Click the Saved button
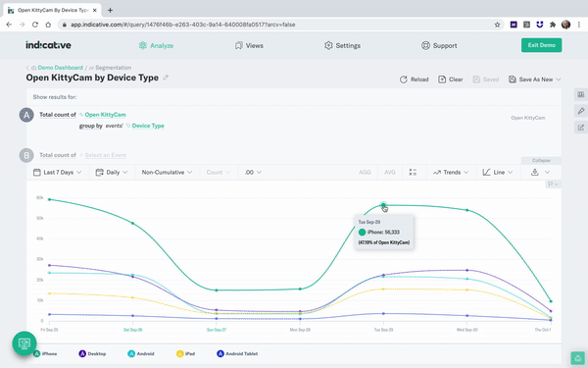The height and width of the screenshot is (368, 588). [486, 79]
